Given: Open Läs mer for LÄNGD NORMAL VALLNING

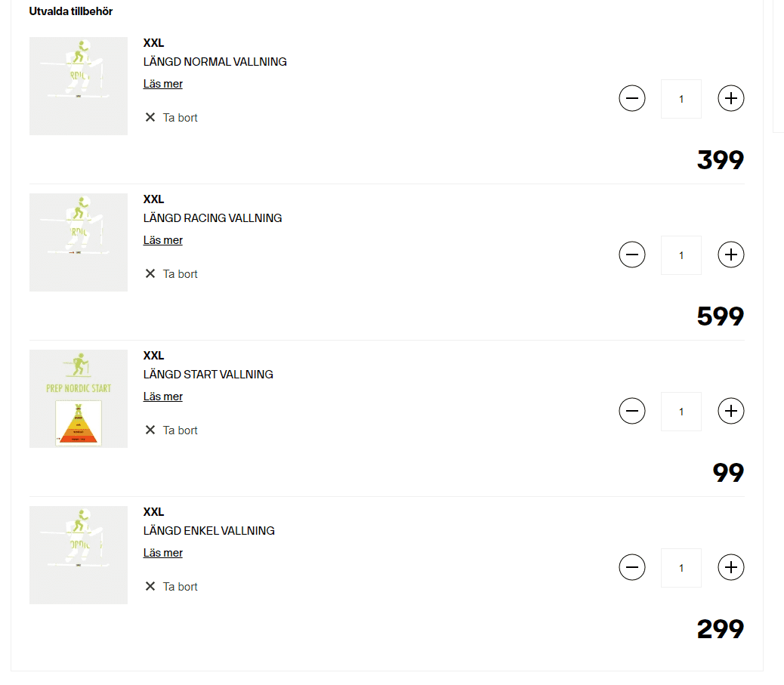Looking at the screenshot, I should tap(163, 84).
